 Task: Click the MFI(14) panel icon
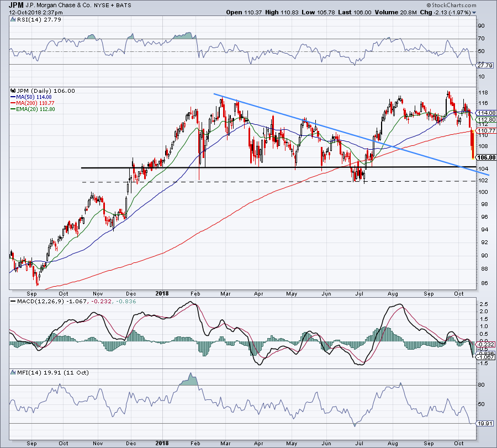pyautogui.click(x=13, y=372)
